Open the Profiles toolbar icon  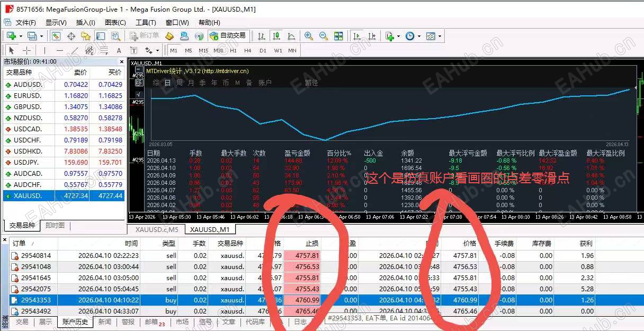tap(32, 36)
